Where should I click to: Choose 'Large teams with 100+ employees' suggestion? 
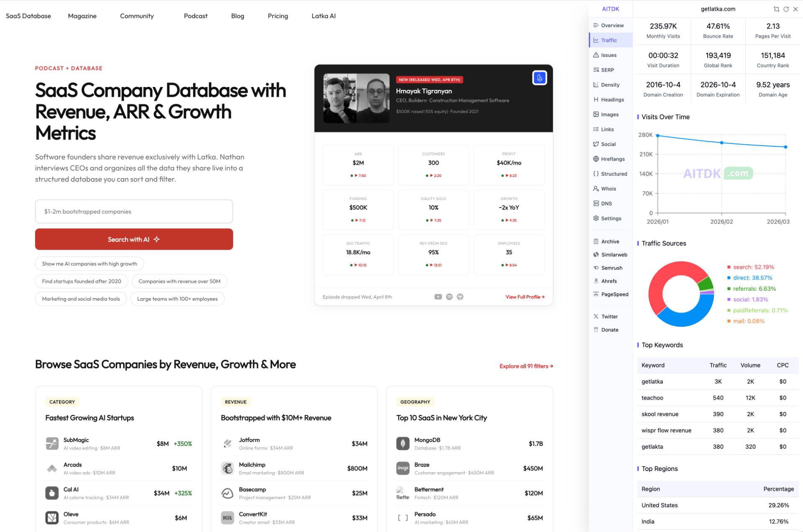click(x=177, y=299)
